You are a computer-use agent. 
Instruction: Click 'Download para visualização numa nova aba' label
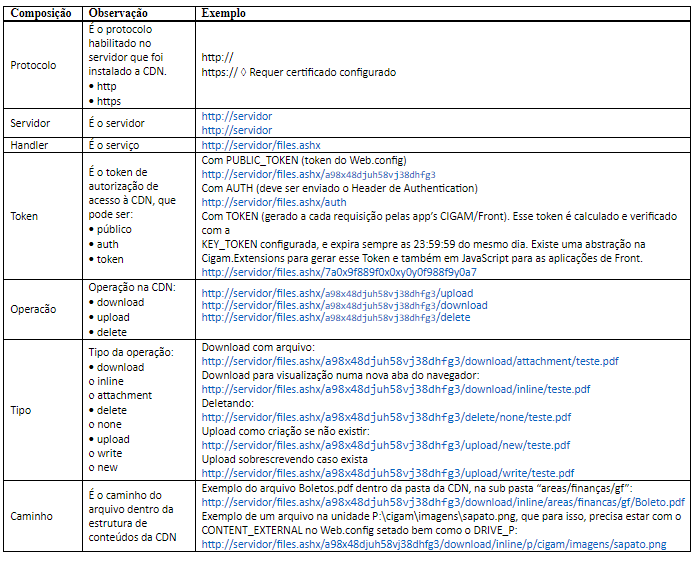click(341, 375)
